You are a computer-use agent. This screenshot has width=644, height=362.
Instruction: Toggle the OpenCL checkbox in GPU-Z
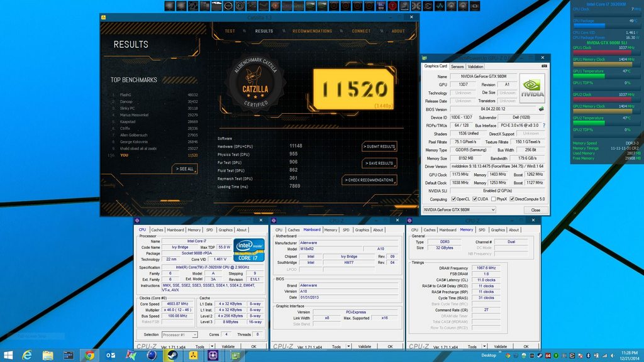453,199
